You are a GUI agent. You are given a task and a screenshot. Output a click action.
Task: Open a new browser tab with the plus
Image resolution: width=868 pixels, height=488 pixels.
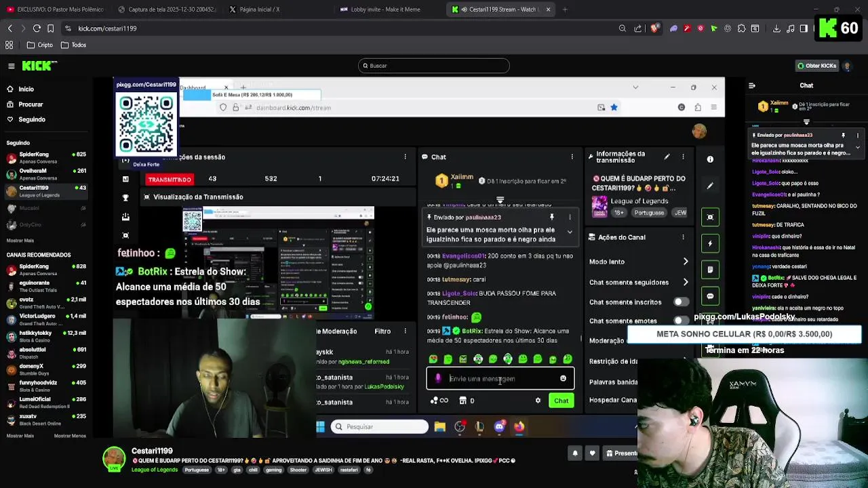pyautogui.click(x=565, y=9)
